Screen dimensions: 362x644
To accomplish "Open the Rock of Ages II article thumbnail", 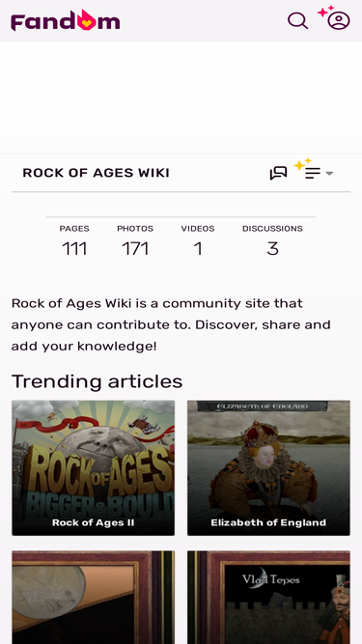I will pyautogui.click(x=94, y=468).
